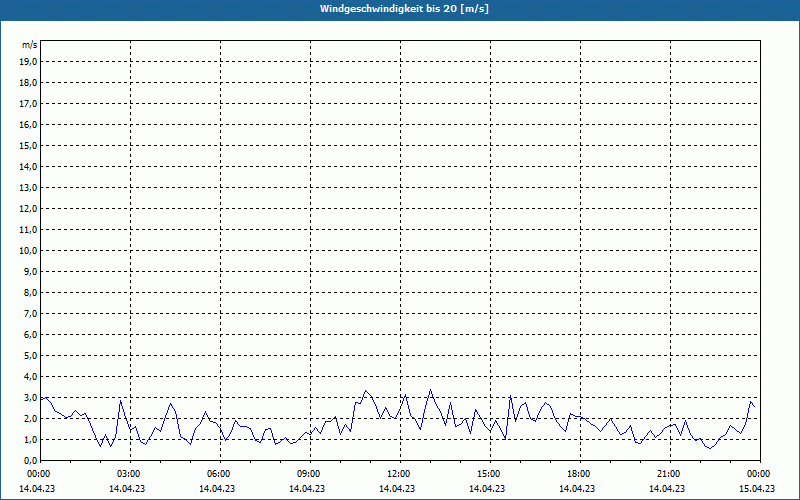The height and width of the screenshot is (500, 800).
Task: Select the 21:00 time axis label
Action: [x=669, y=473]
